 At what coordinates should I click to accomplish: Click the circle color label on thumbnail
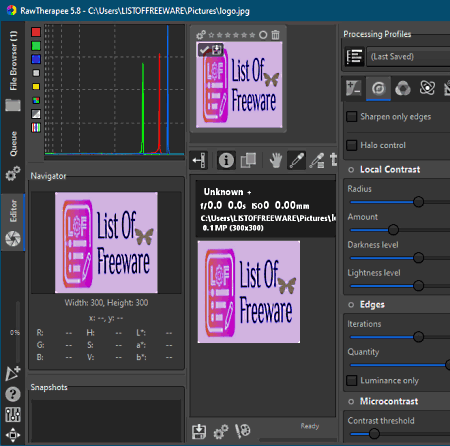click(x=263, y=35)
